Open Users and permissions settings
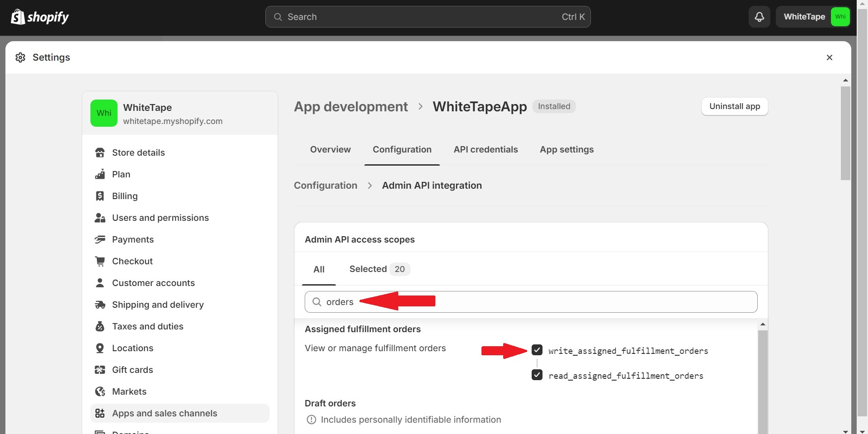Image resolution: width=868 pixels, height=434 pixels. 180,218
